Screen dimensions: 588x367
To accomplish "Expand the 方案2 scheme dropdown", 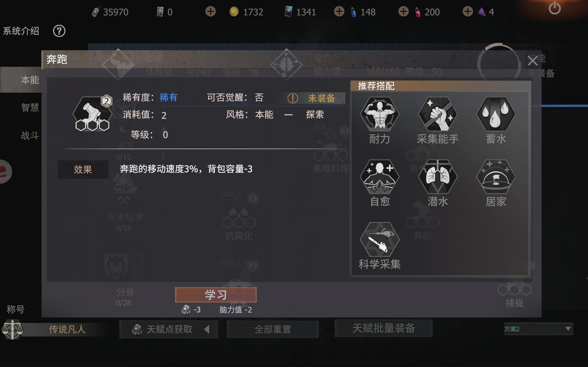I will (538, 329).
